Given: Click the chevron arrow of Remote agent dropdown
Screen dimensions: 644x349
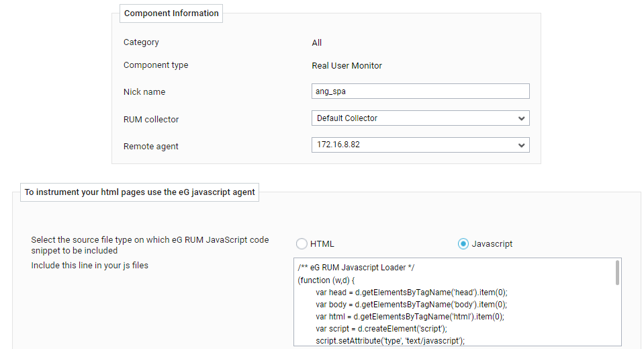Looking at the screenshot, I should [x=521, y=145].
